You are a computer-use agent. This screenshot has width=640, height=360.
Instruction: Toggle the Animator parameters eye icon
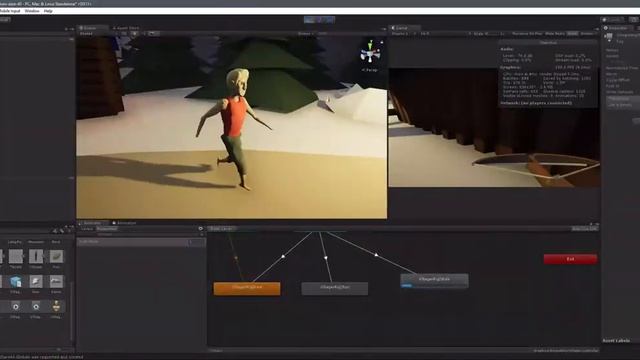(200, 229)
